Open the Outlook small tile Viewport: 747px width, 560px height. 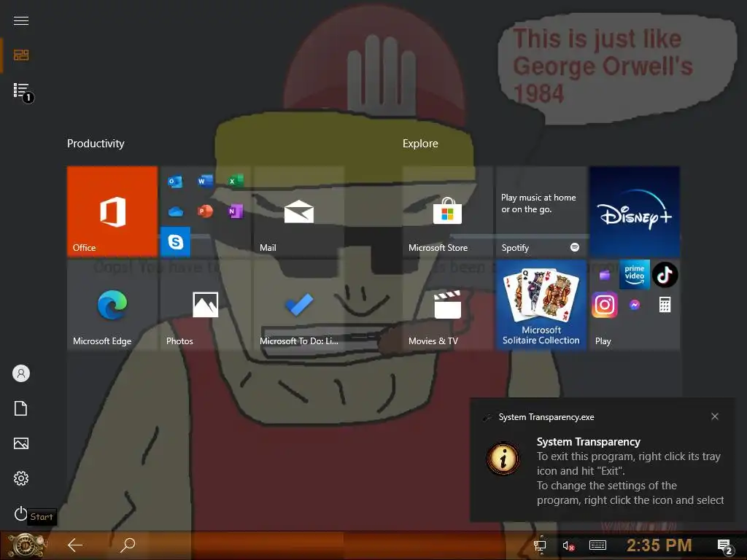pos(175,182)
